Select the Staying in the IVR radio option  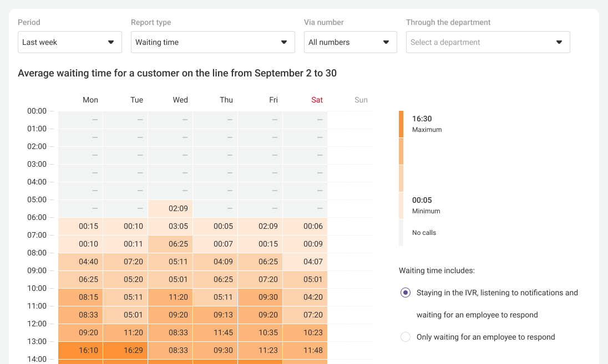[406, 293]
